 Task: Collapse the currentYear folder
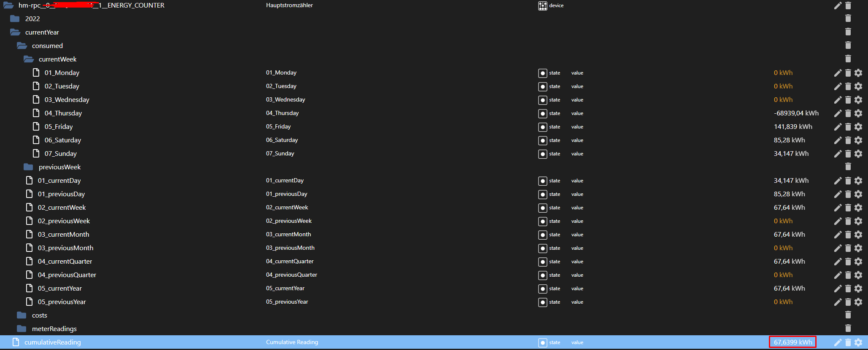pos(15,32)
